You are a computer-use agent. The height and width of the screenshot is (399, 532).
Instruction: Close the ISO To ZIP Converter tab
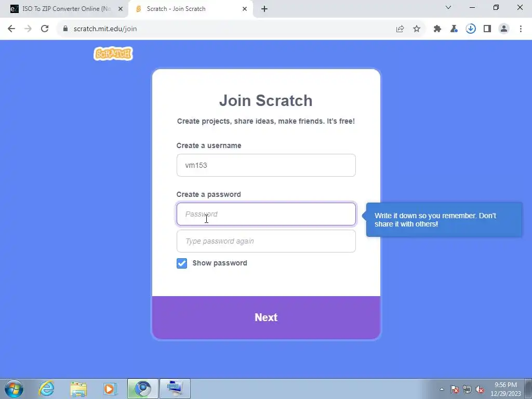click(x=121, y=9)
